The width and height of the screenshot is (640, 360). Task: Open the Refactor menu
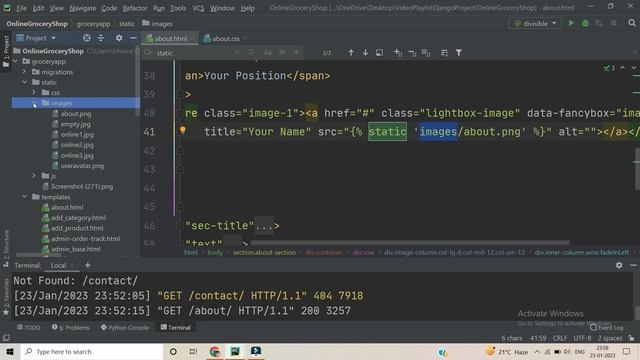(135, 8)
